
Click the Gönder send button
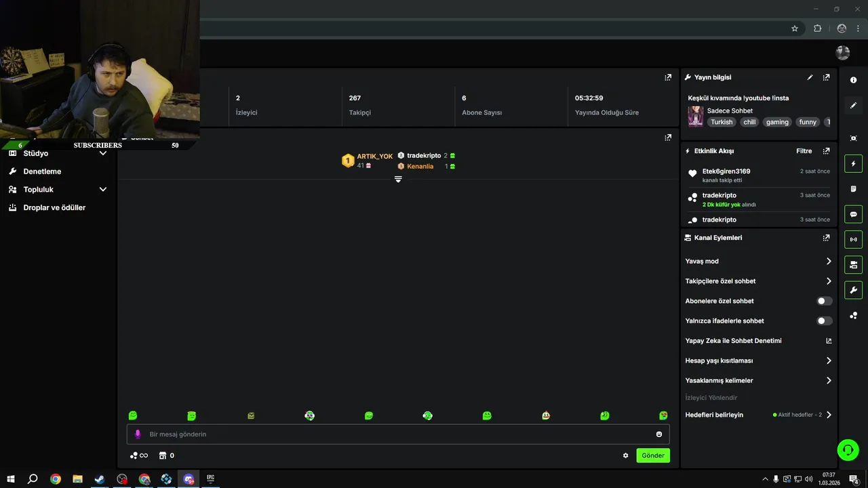click(653, 455)
